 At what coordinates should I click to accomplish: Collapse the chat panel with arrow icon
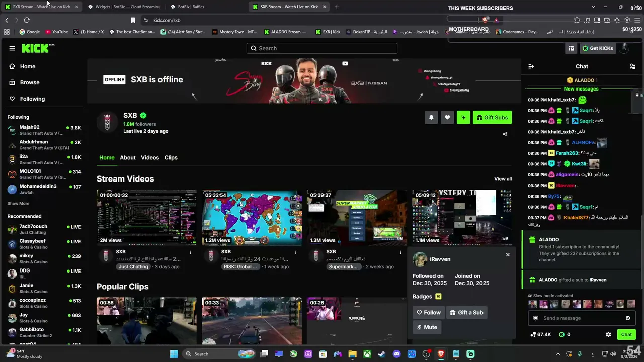click(531, 66)
